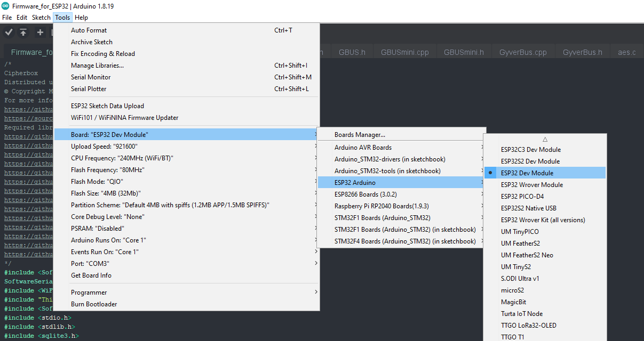Expand Partition Scheme submenu
The height and width of the screenshot is (341, 644).
(x=187, y=205)
